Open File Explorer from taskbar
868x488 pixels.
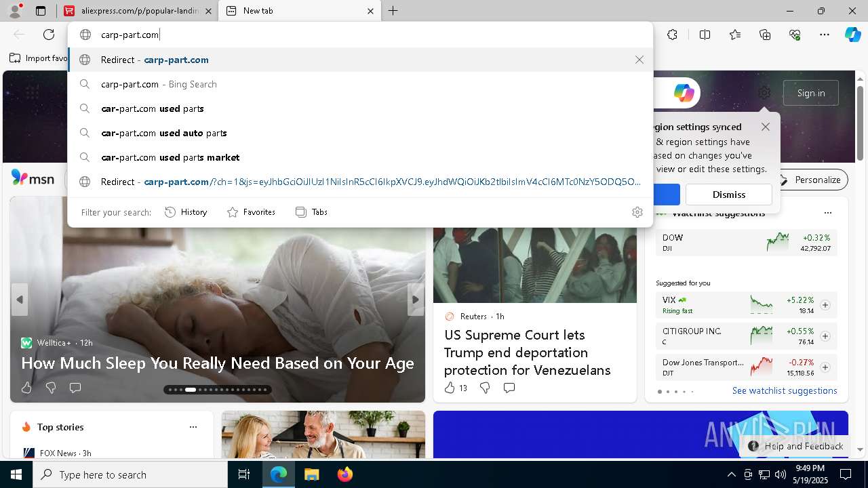311,474
